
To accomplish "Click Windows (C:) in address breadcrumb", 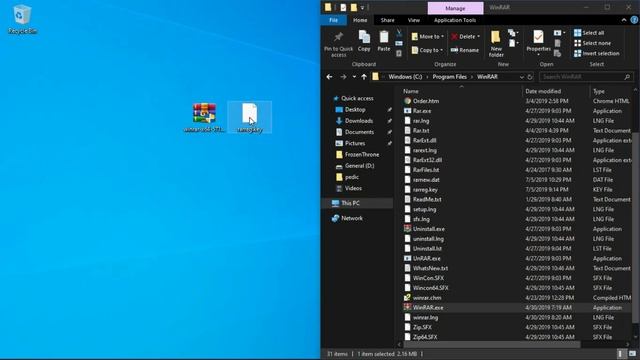I will pyautogui.click(x=405, y=77).
